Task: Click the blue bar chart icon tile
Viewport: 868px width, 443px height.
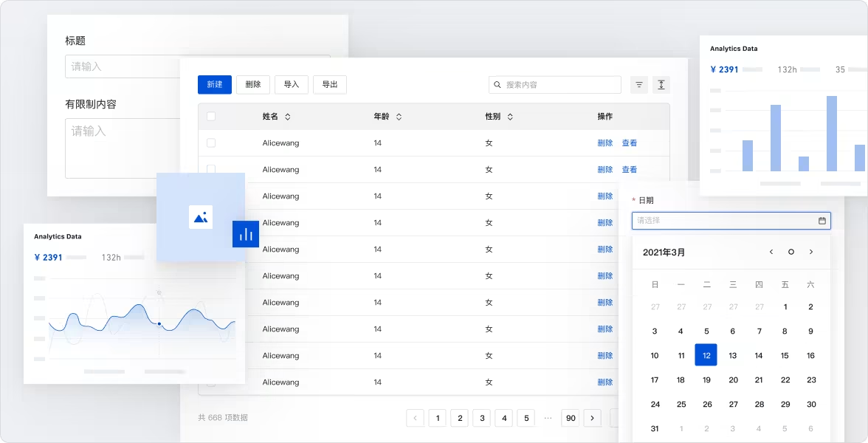Action: point(246,234)
